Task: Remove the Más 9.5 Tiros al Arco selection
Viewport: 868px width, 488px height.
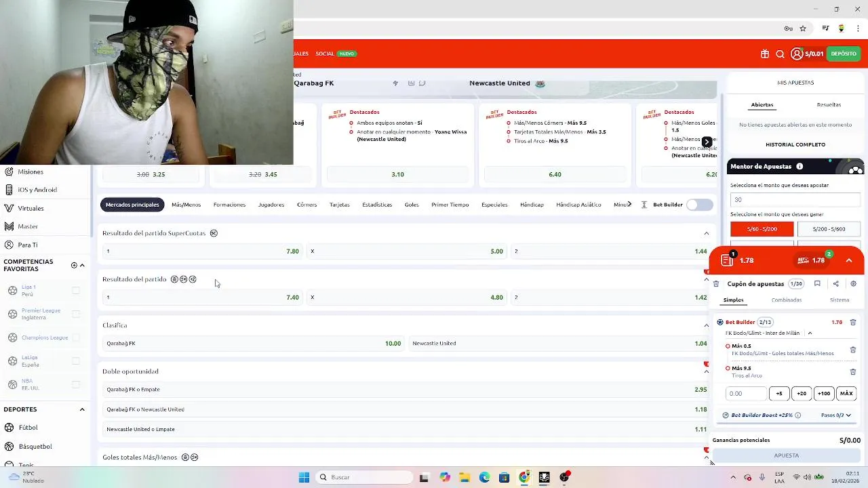Action: click(853, 371)
